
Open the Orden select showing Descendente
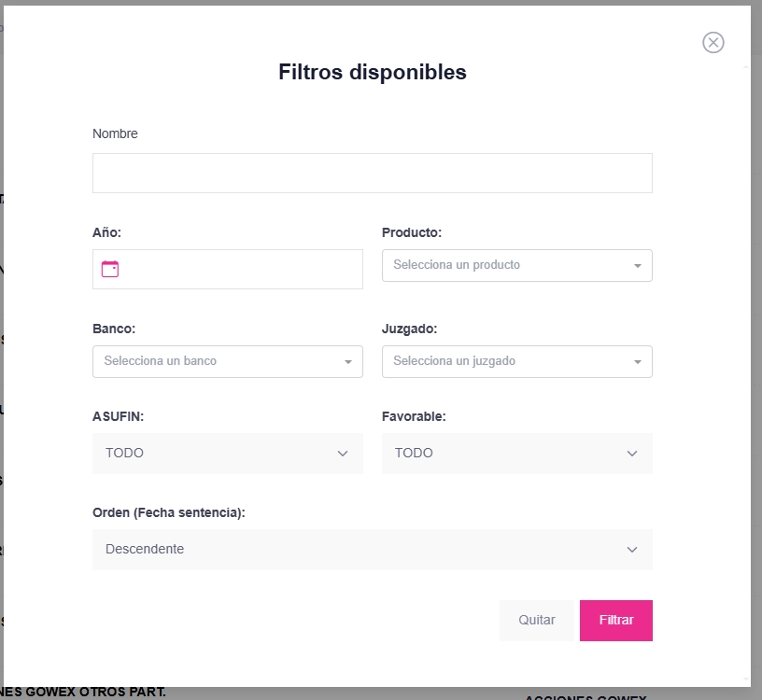point(355,549)
